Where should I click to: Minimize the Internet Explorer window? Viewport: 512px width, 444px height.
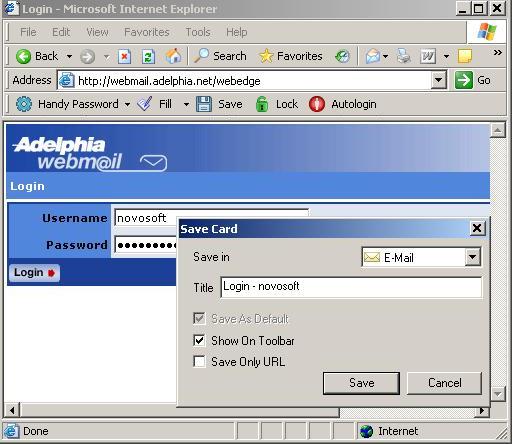[x=463, y=8]
